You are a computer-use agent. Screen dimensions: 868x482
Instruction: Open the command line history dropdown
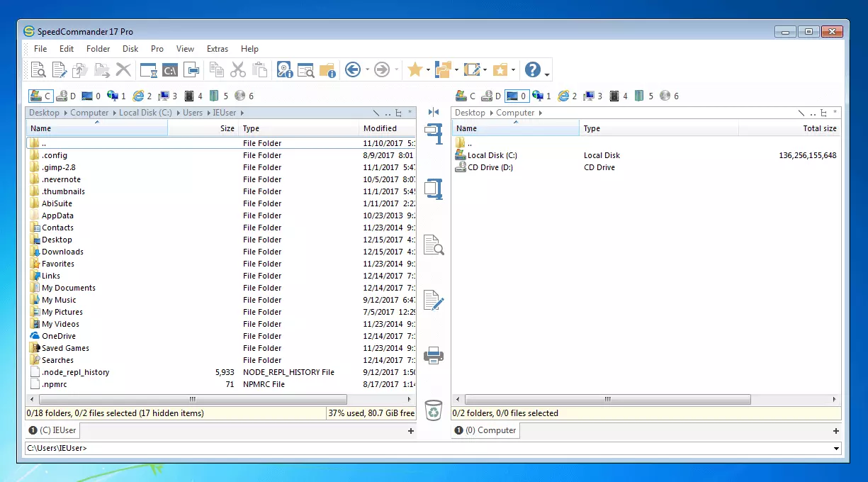[x=837, y=448]
